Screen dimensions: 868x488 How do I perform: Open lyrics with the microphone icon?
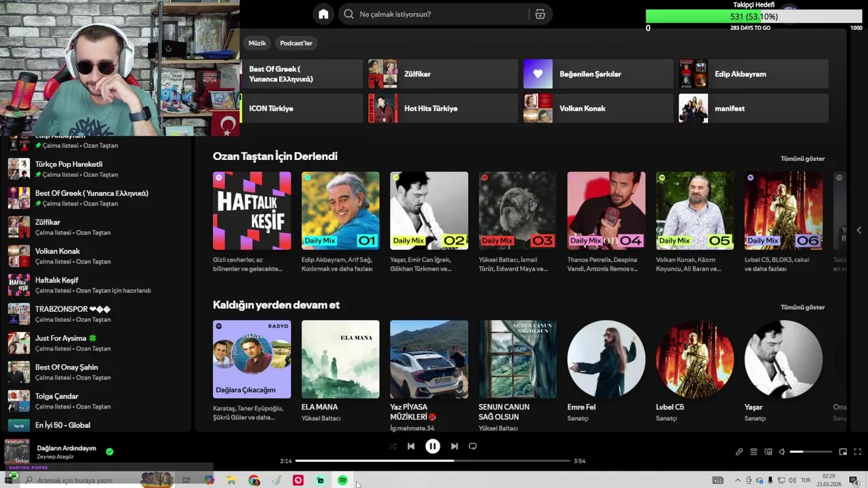tap(739, 451)
